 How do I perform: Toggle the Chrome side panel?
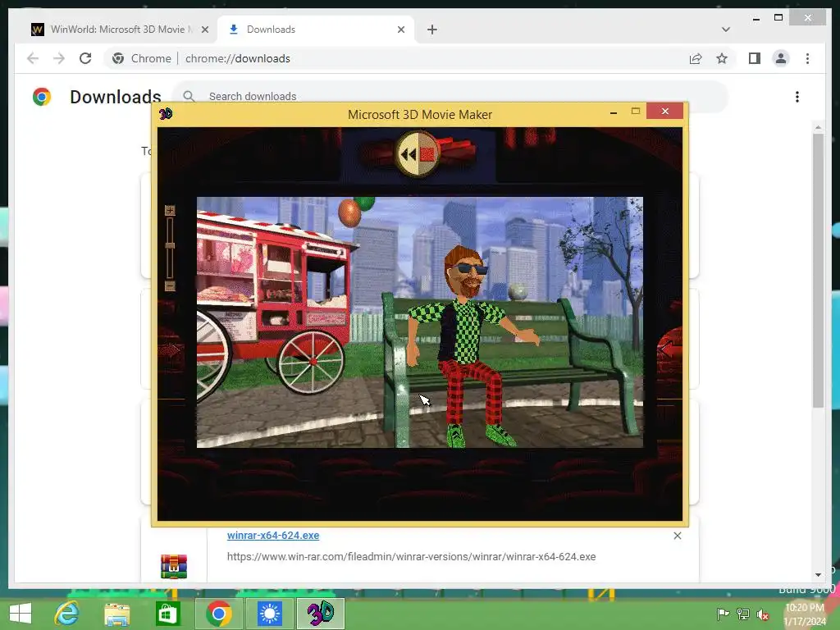[x=755, y=58]
